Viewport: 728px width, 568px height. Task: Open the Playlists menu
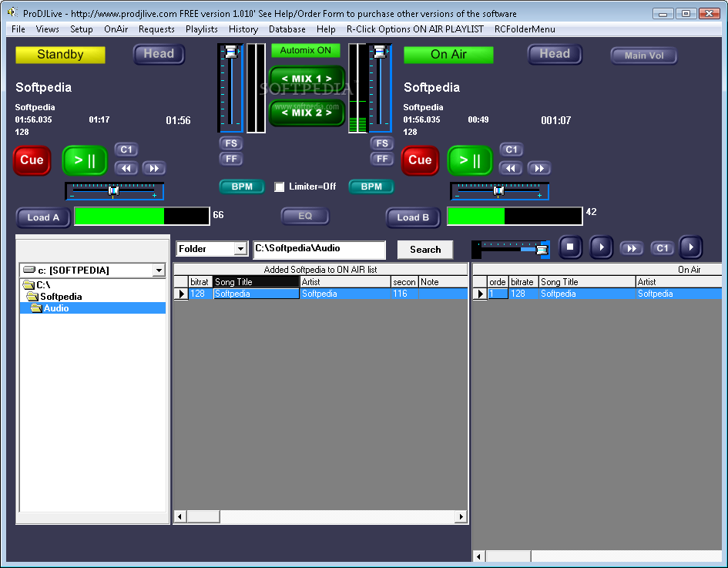[x=202, y=29]
